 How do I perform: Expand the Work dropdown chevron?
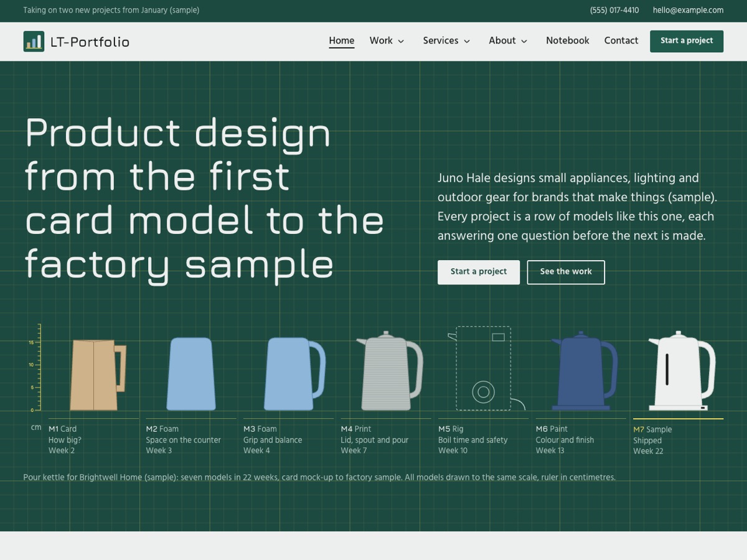click(x=401, y=41)
